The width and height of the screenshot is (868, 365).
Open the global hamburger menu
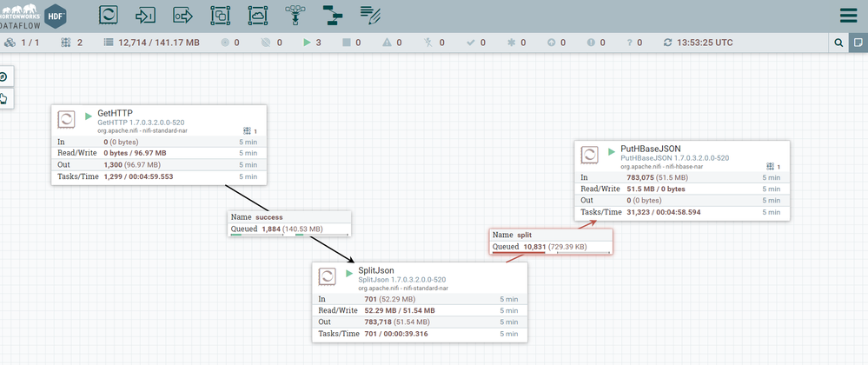[848, 16]
